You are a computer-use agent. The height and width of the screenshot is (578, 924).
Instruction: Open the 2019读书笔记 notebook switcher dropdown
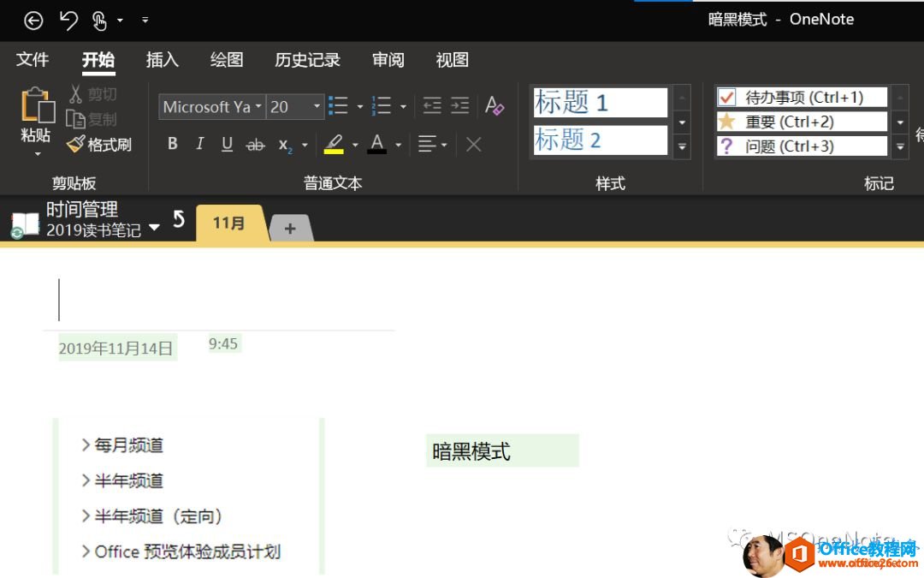tap(154, 229)
